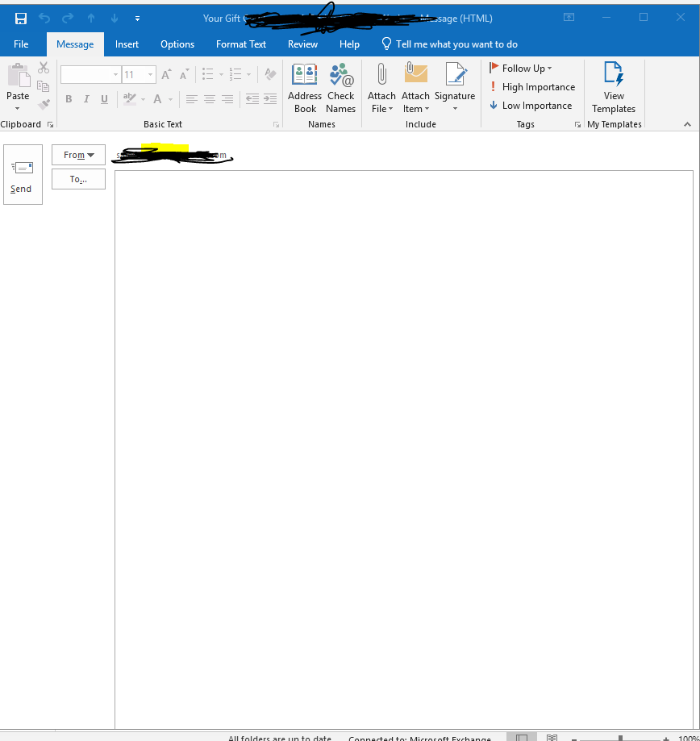Screen dimensions: 700x741
Task: Open Basic Text dialog launcher
Action: click(277, 125)
